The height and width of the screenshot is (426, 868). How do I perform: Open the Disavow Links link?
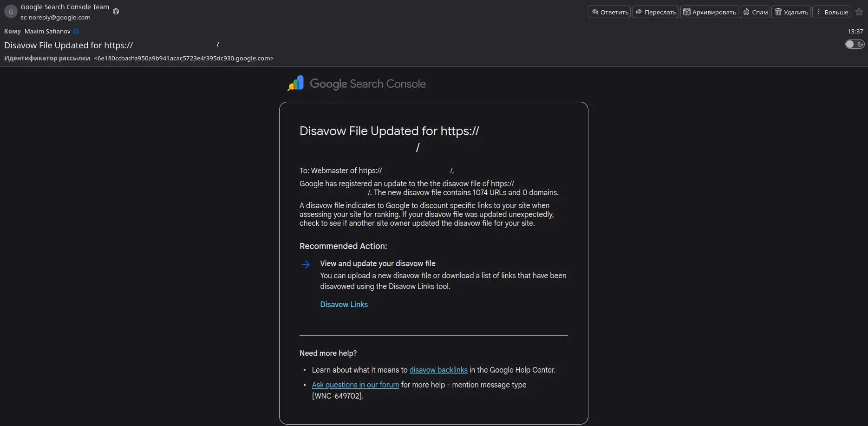click(344, 304)
